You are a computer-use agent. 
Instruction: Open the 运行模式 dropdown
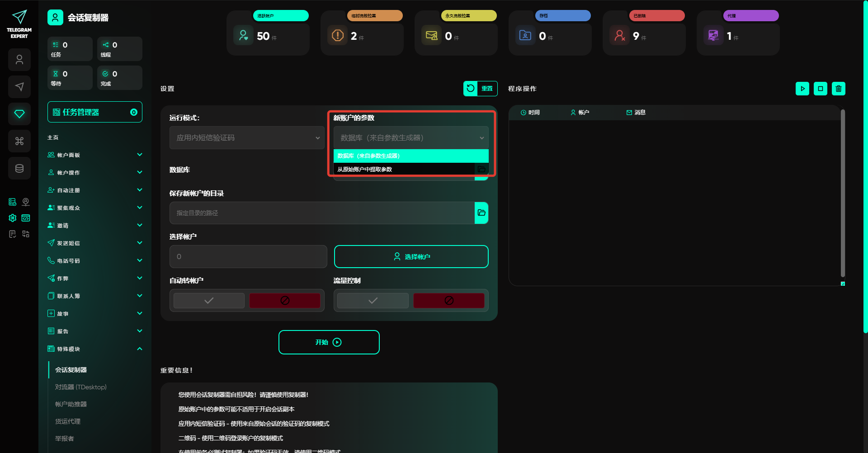(247, 138)
